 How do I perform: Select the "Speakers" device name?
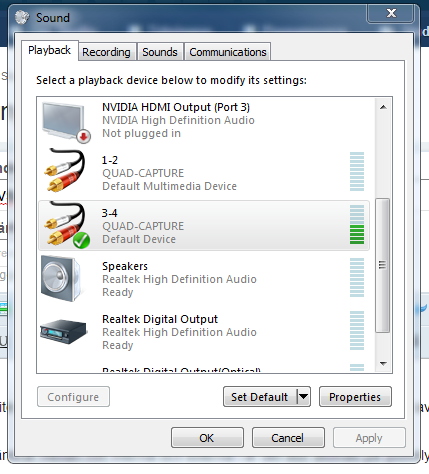[125, 266]
